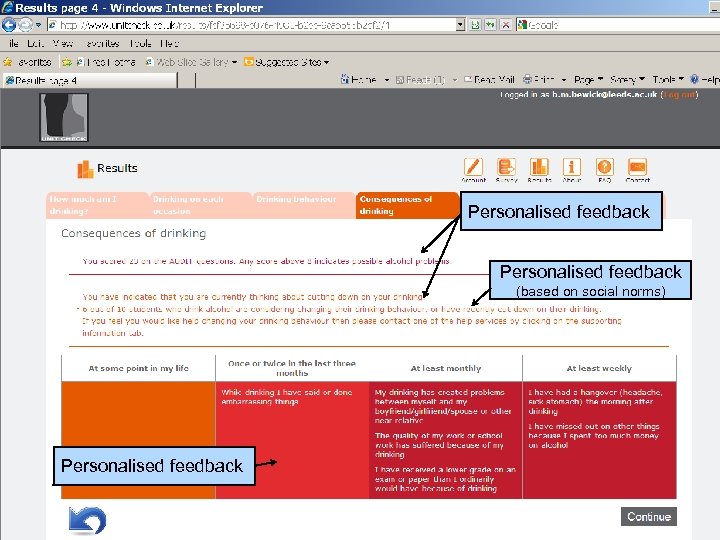Click the Add to Favorites Bar icon
720x540 pixels.
pyautogui.click(x=67, y=62)
